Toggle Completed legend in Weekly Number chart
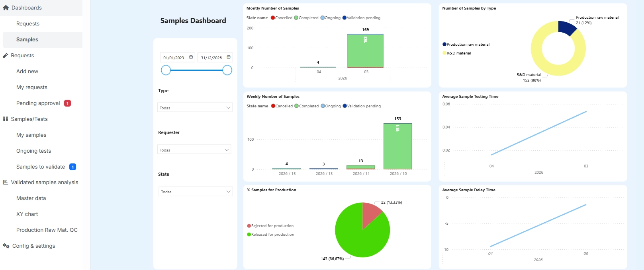The width and height of the screenshot is (644, 270). [307, 106]
